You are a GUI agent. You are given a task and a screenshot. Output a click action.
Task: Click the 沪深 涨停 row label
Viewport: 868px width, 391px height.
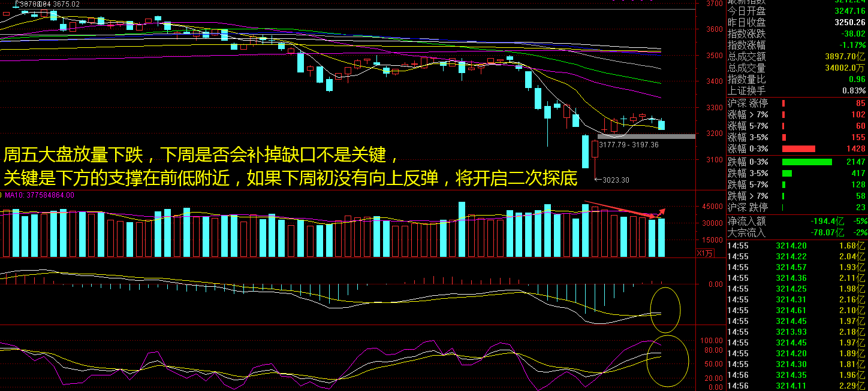(748, 103)
